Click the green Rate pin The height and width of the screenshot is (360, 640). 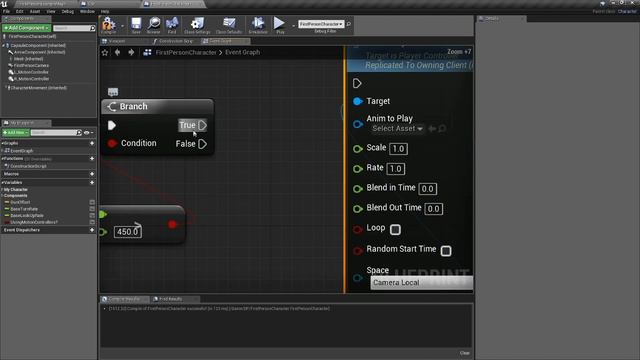358,169
